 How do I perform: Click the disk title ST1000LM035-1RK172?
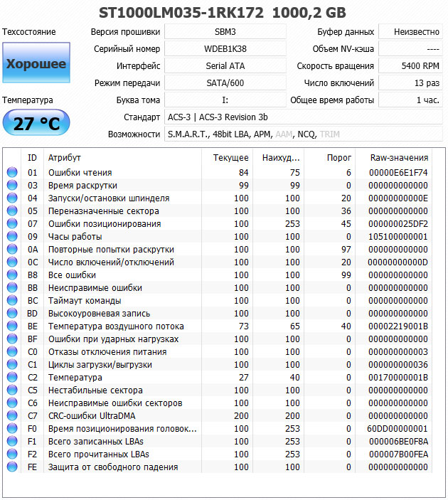(181, 13)
